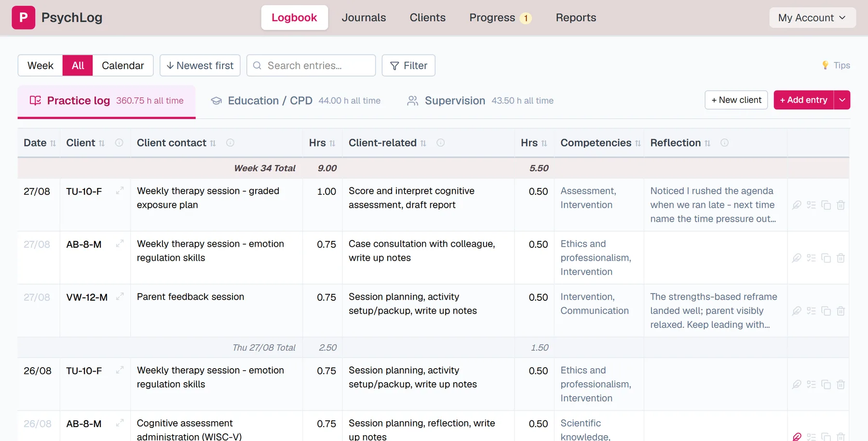
Task: Open the Journals tab
Action: [x=364, y=18]
